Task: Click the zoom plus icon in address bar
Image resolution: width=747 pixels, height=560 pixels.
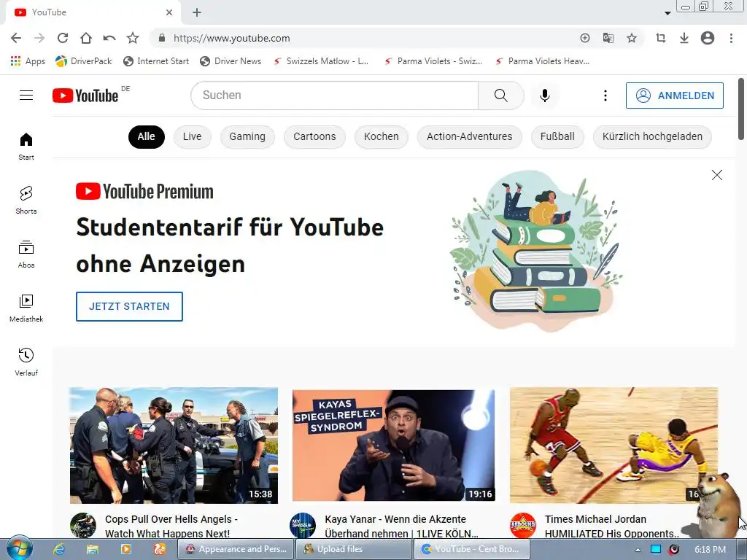Action: [x=584, y=38]
